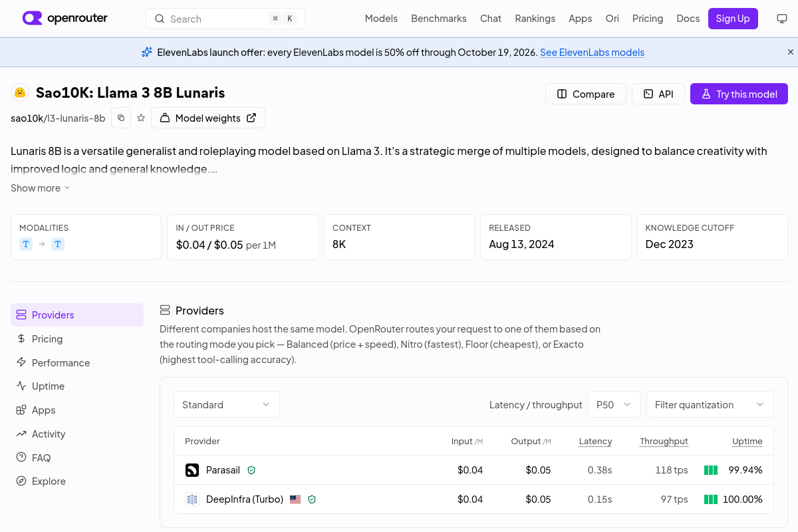
Task: Select the Pricing sidebar section
Action: pos(77,339)
